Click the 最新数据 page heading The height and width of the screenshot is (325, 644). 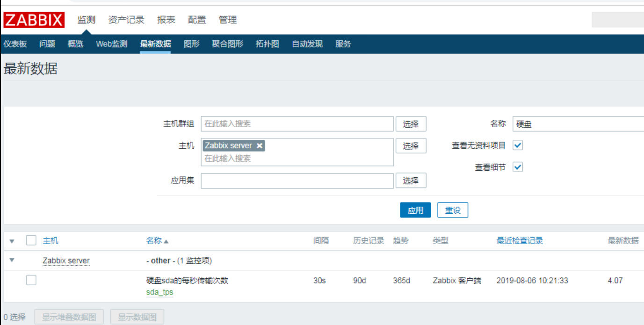(30, 69)
